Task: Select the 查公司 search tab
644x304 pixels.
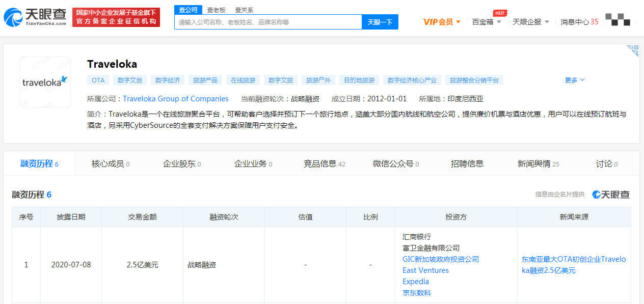Action: click(188, 10)
